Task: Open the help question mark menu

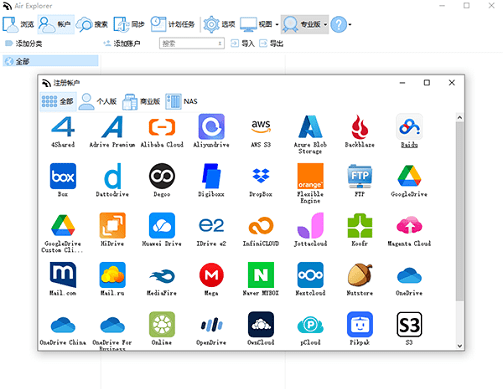Action: pos(341,24)
